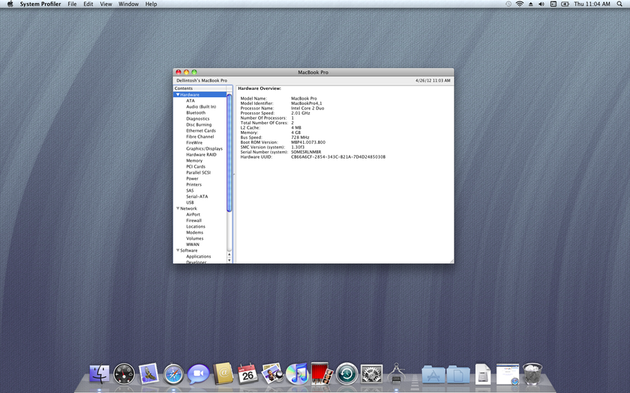Open the square status icon in menu bar
630x393 pixels.
(553, 4)
